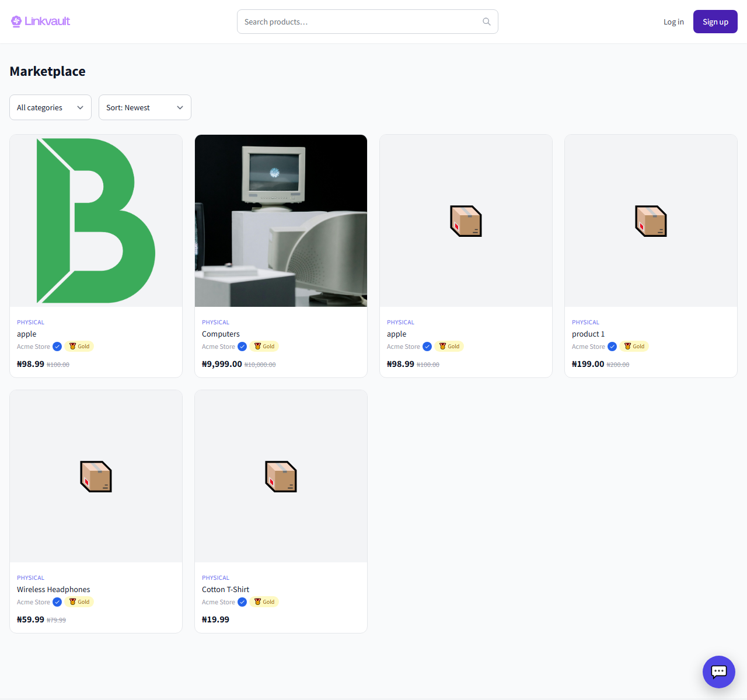
Task: Click Gold badge on Wireless Headphones card
Action: pyautogui.click(x=79, y=602)
